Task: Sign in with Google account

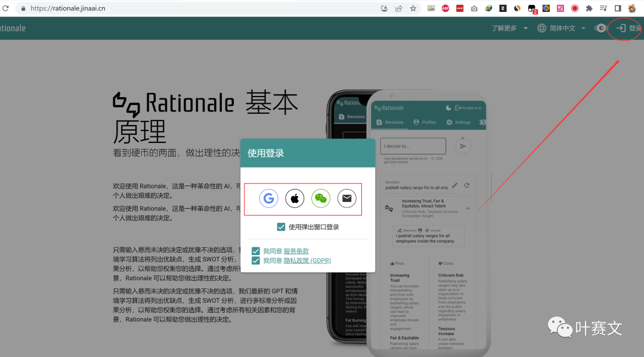Action: coord(268,198)
